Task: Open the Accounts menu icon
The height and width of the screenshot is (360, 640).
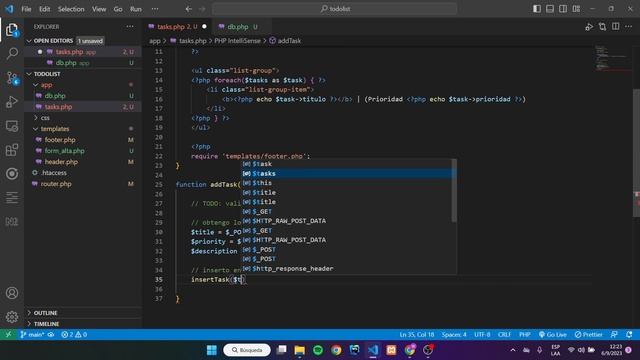Action: 12,293
